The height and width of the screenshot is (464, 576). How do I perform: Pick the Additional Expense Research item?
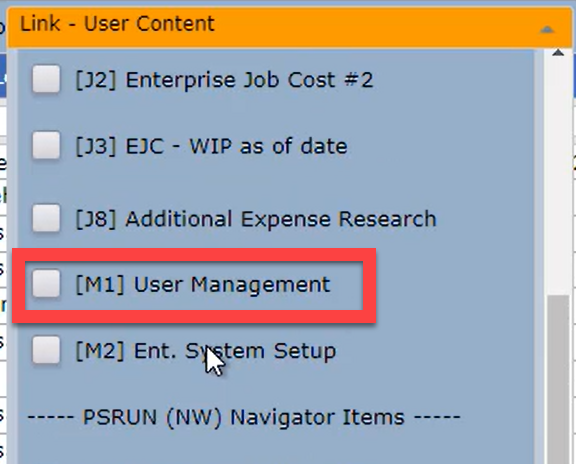pos(281,219)
